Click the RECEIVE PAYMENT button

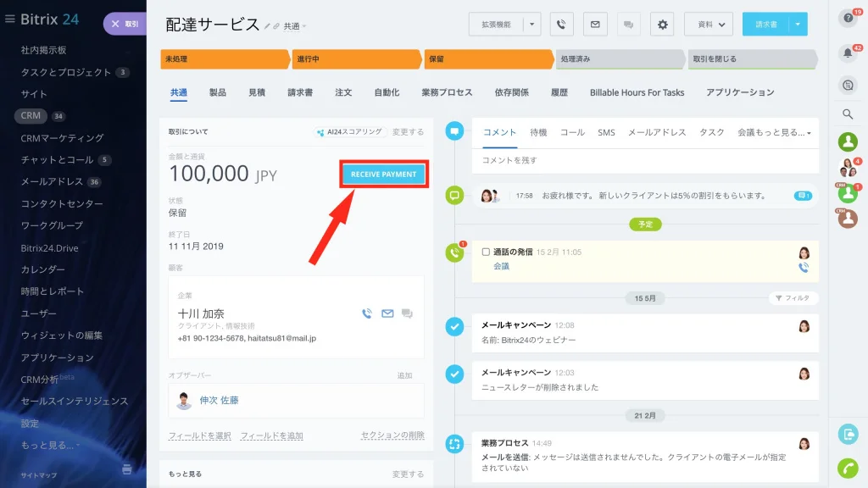pyautogui.click(x=384, y=175)
